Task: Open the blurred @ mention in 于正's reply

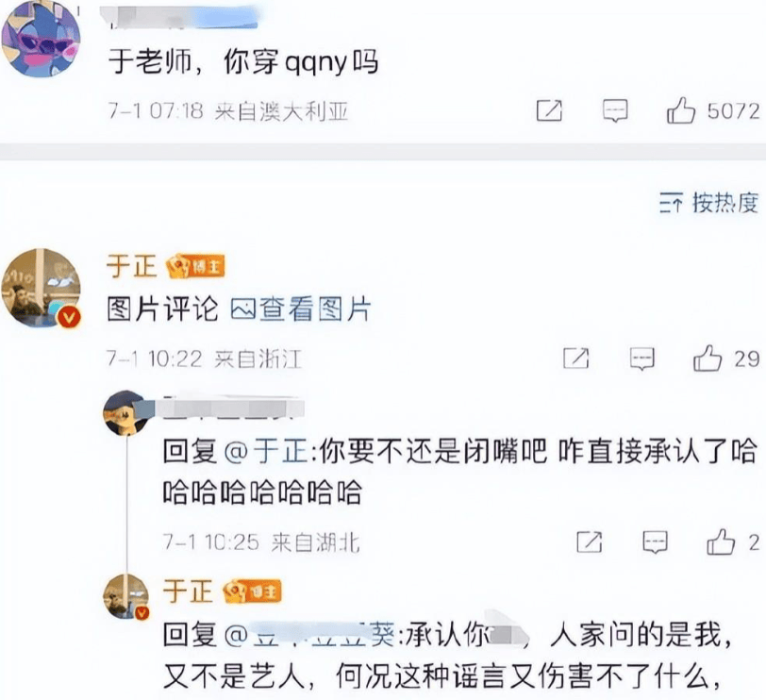Action: [x=308, y=636]
